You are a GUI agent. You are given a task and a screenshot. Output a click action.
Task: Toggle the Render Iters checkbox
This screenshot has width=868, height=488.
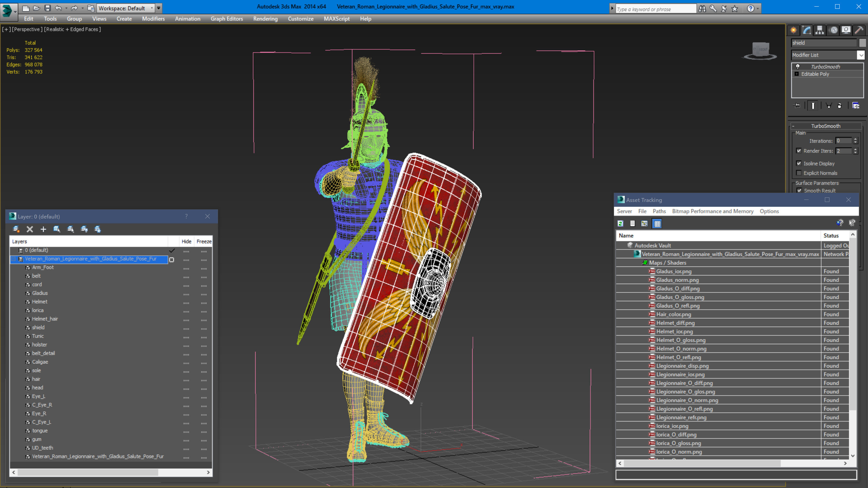799,151
